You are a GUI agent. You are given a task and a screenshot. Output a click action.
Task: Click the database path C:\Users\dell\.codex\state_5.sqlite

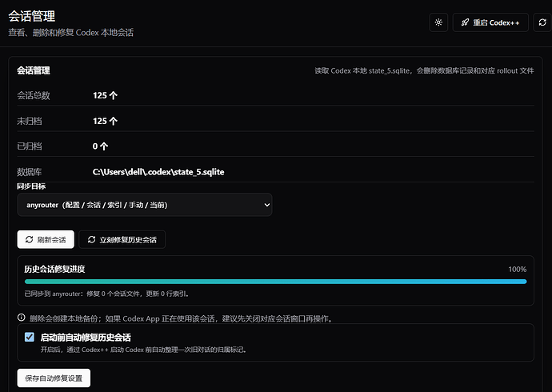click(158, 172)
